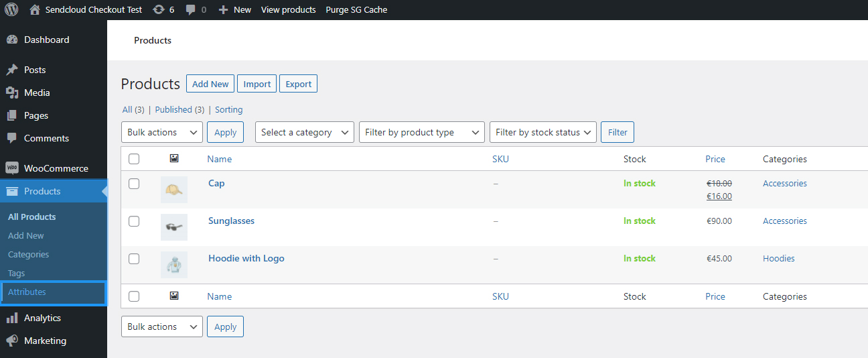Click the Marketing megaphone icon
This screenshot has height=358, width=868.
coord(11,341)
